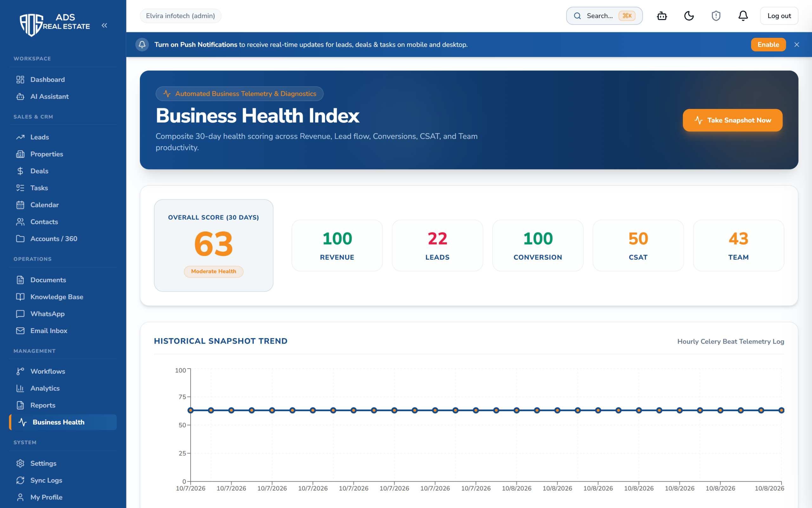The height and width of the screenshot is (508, 812).
Task: Open My Profile in the sidebar
Action: click(63, 497)
